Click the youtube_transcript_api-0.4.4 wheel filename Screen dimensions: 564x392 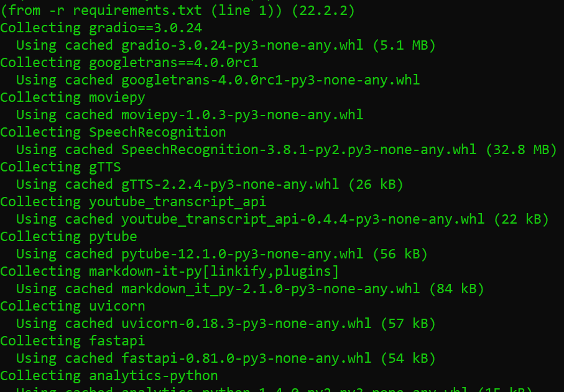pyautogui.click(x=303, y=219)
